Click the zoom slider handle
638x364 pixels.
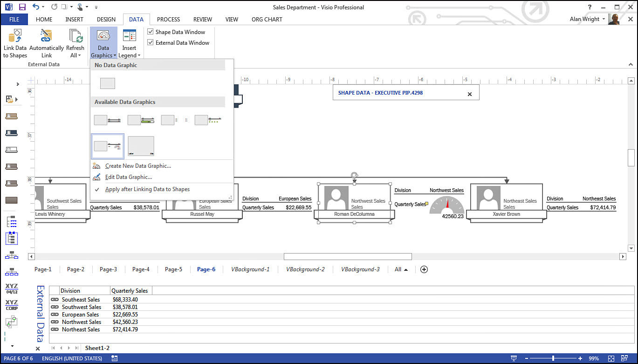coord(553,358)
